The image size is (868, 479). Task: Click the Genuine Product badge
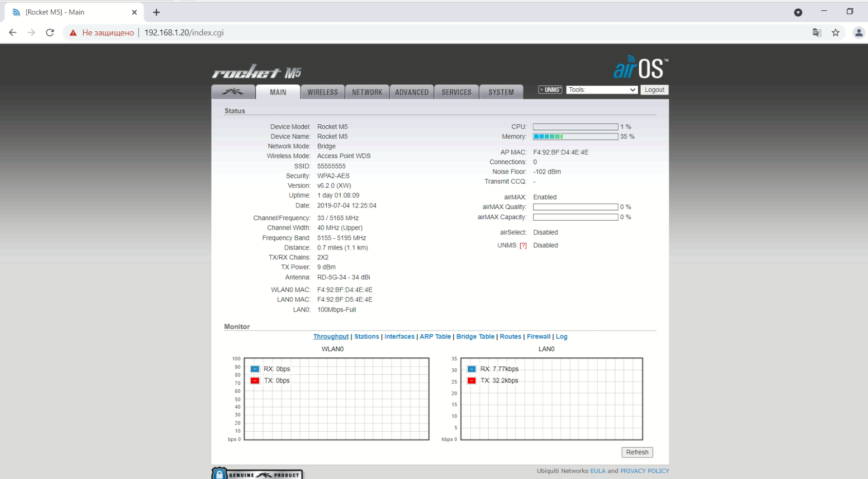pyautogui.click(x=257, y=473)
